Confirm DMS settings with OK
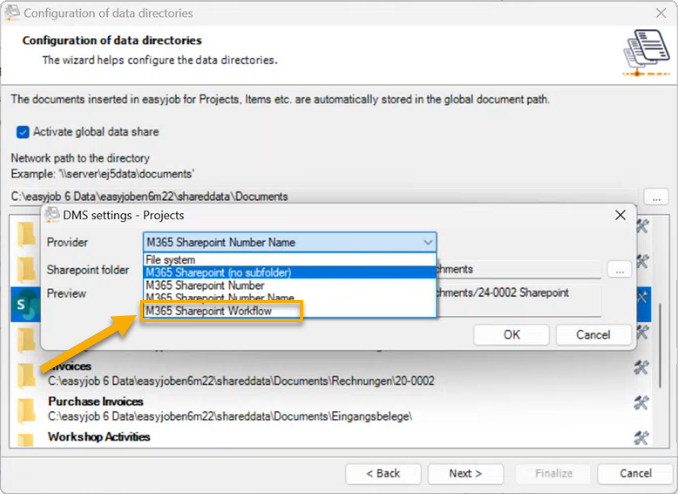This screenshot has height=494, width=678. [x=511, y=334]
